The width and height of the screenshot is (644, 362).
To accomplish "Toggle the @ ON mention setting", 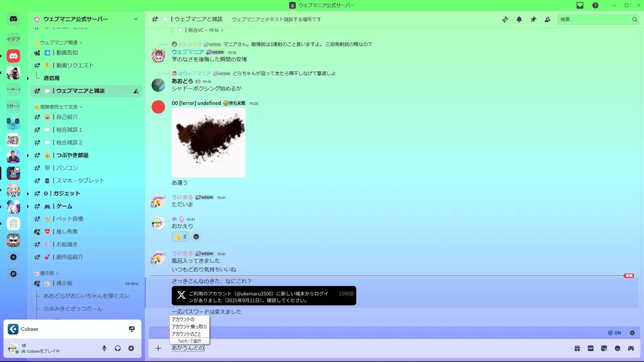I will point(614,333).
